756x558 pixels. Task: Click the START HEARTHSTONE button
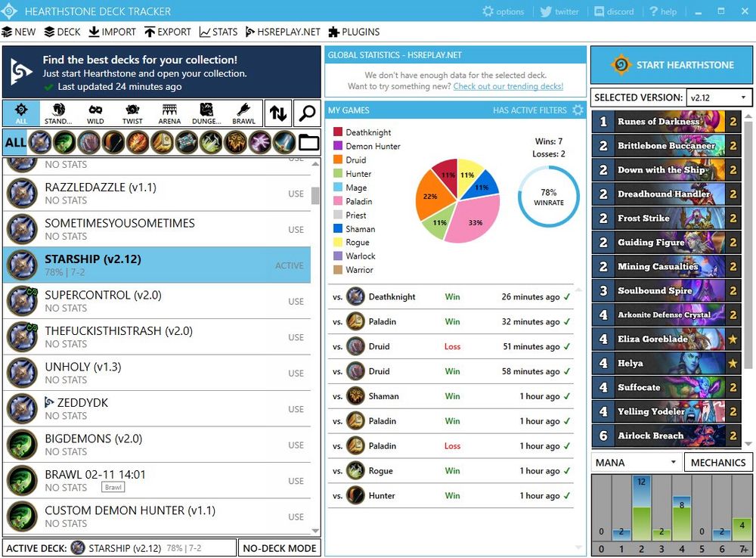click(671, 64)
